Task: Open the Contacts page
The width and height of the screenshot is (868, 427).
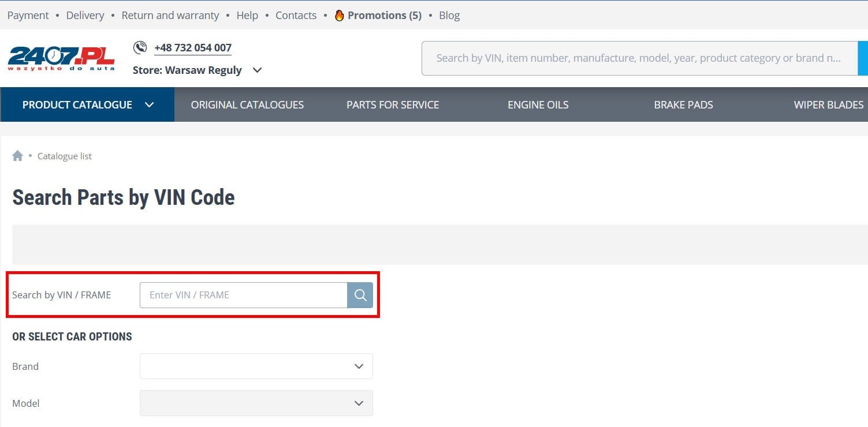Action: point(296,16)
